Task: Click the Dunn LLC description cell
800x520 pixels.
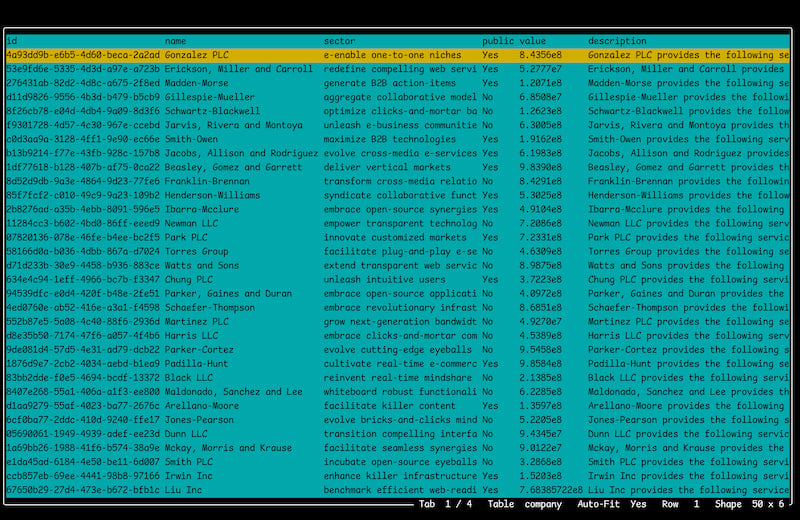Action: click(689, 434)
